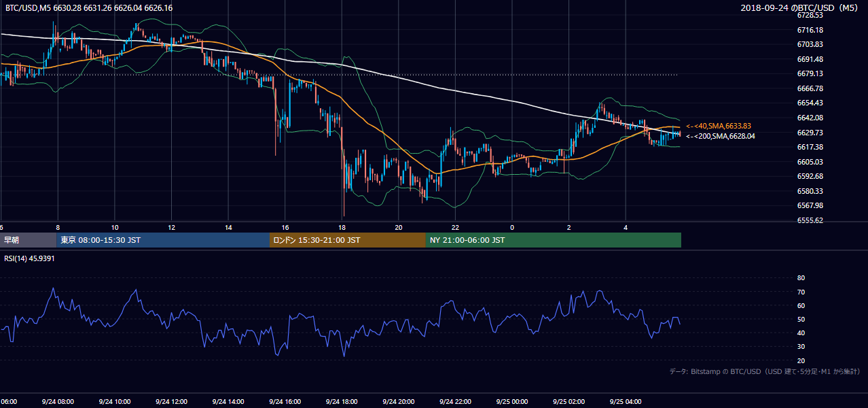
Task: Click the chart title 2018-09-24 のBTC/USD（M5）
Action: click(800, 7)
